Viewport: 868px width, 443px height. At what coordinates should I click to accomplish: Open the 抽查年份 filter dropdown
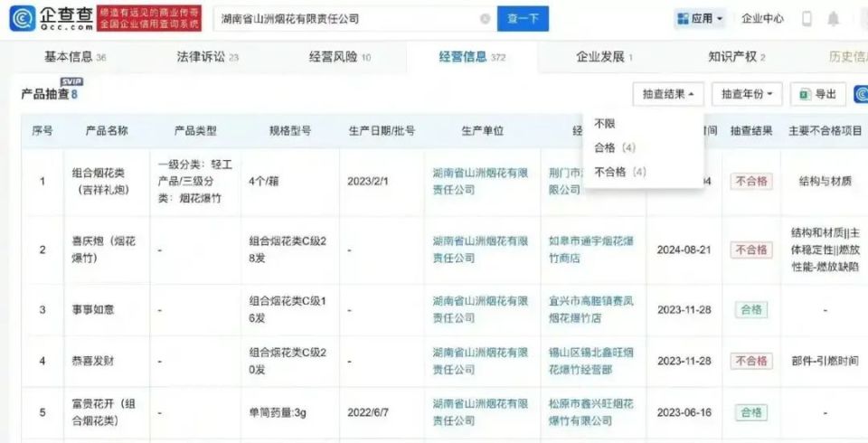[x=748, y=95]
